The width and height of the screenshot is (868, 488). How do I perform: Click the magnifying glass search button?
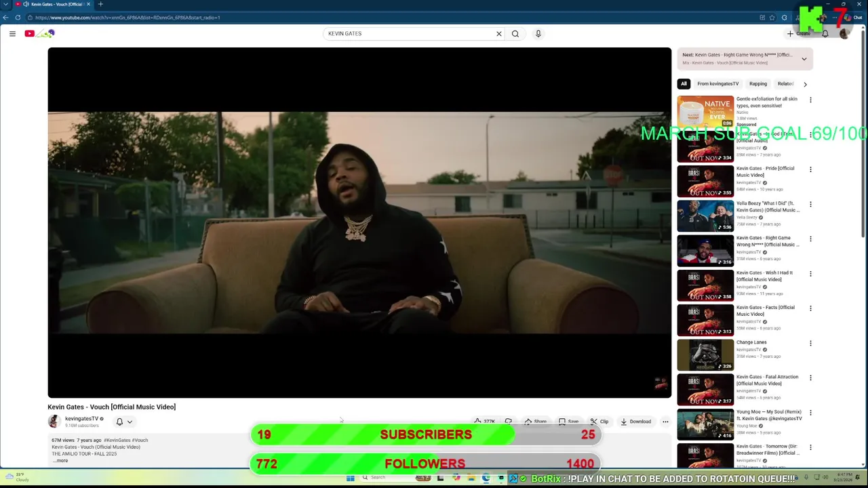(515, 33)
